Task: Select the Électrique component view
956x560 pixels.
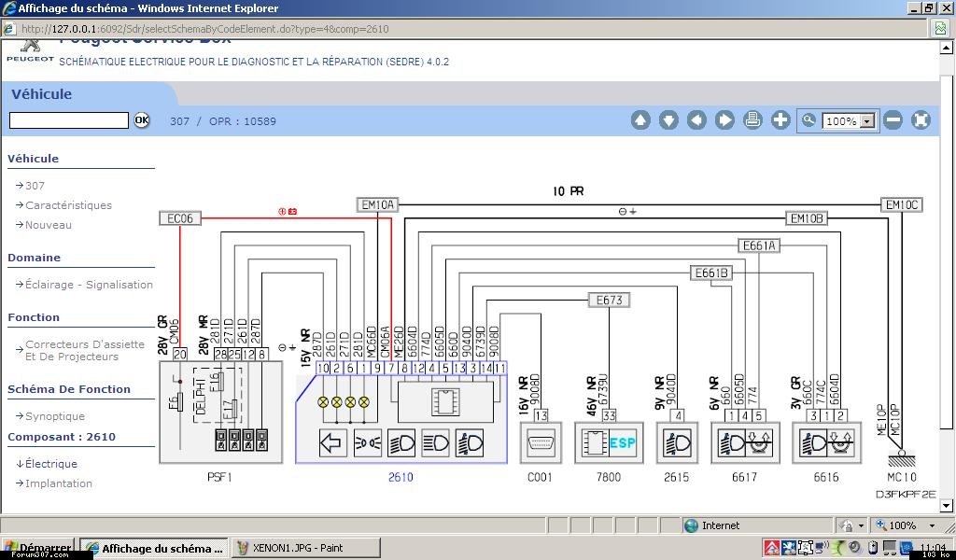Action: 51,464
